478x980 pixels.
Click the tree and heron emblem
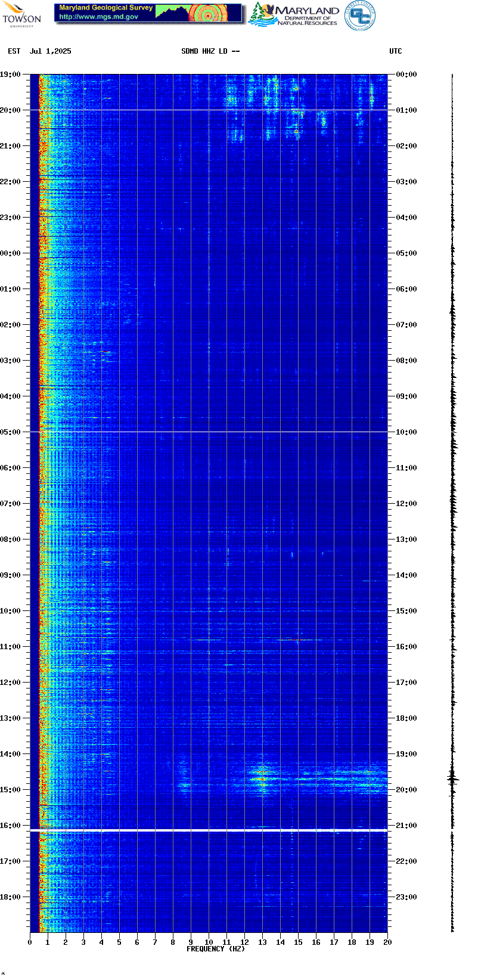tap(262, 14)
